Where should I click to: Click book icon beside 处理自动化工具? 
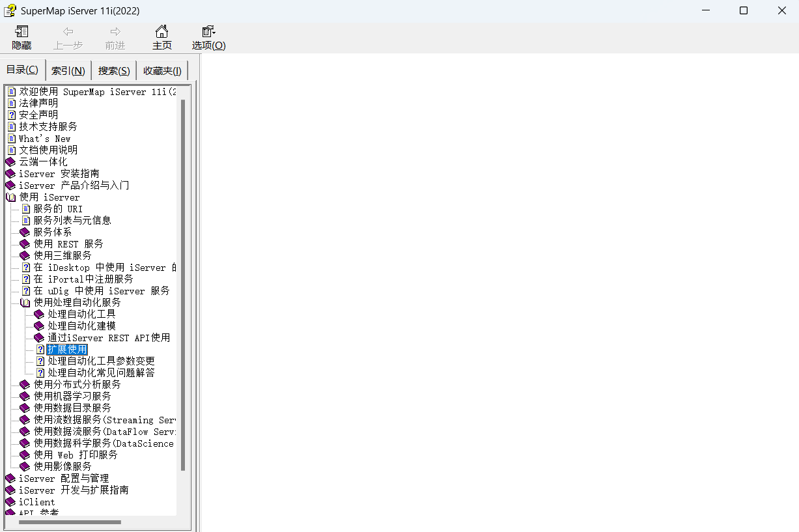(x=40, y=314)
